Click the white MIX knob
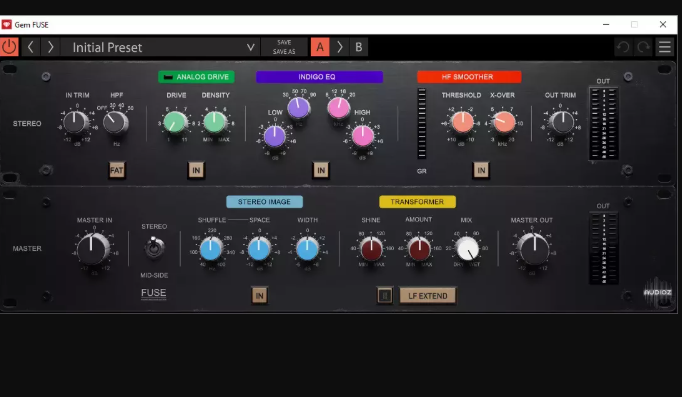Screen dimensions: 682x397 click(468, 249)
